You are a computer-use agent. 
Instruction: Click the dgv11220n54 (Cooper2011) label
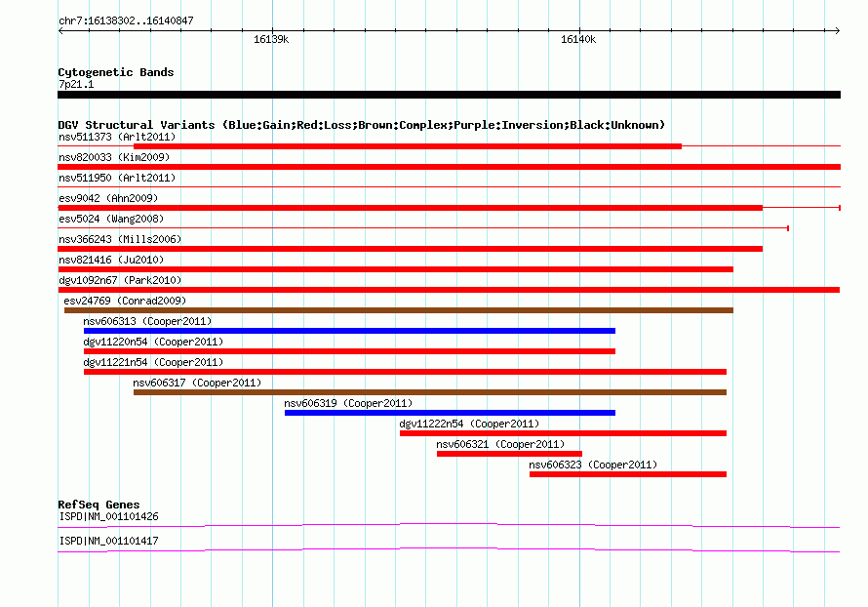153,342
